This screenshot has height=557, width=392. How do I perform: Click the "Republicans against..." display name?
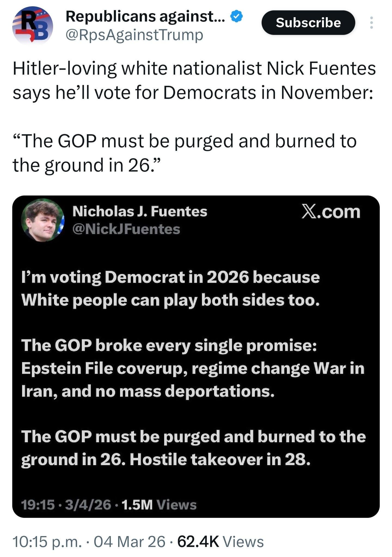click(145, 16)
